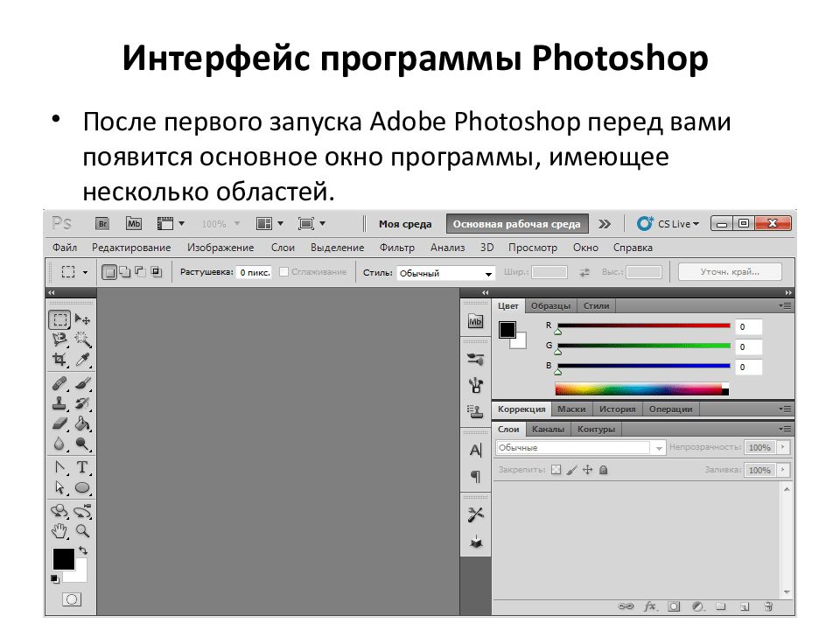Image resolution: width=840 pixels, height=630 pixels.
Task: Launch Bridge with the Br icon
Action: point(102,224)
